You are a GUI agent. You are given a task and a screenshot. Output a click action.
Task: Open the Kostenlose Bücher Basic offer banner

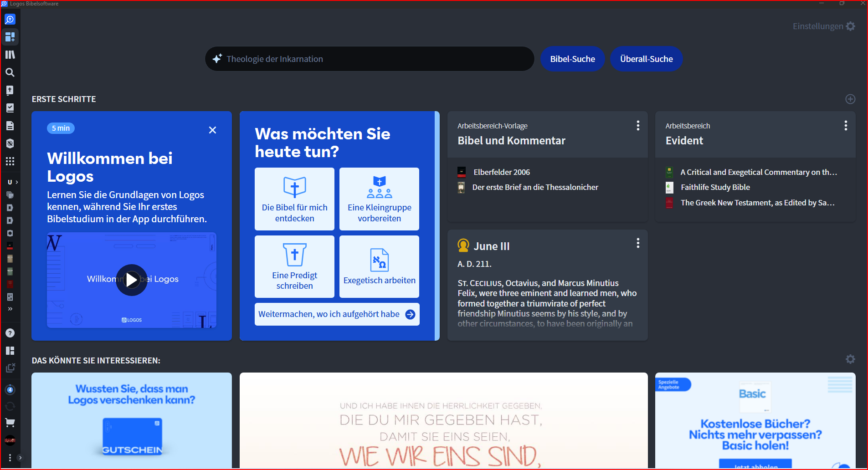[755, 420]
